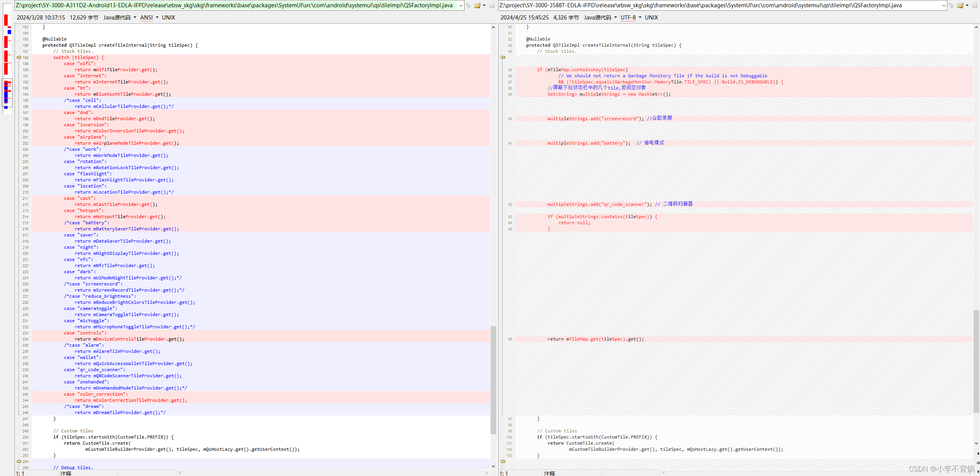
Task: Click left pane save disk icon
Action: pos(492,5)
